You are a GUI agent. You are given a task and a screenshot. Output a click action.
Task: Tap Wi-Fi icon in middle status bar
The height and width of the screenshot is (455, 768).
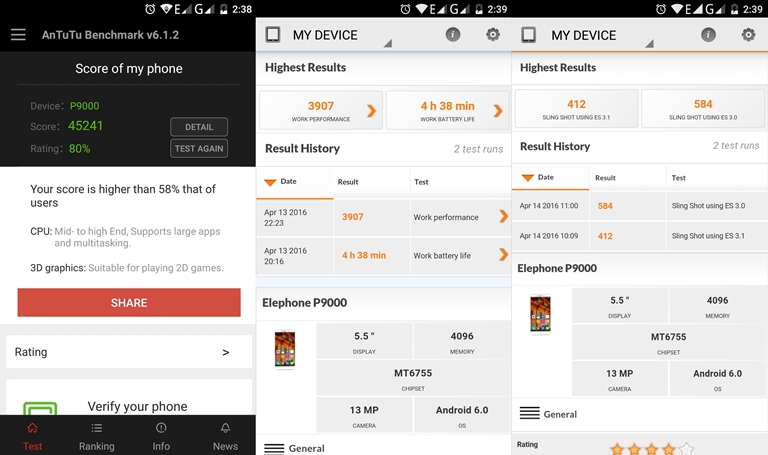pos(421,9)
